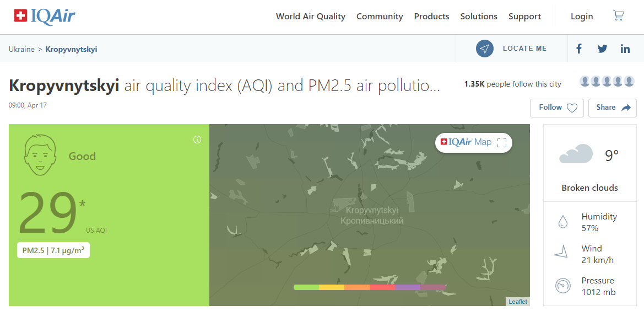Viewport: 644px width, 316px height.
Task: Click the locate me arrow icon
Action: point(485,49)
